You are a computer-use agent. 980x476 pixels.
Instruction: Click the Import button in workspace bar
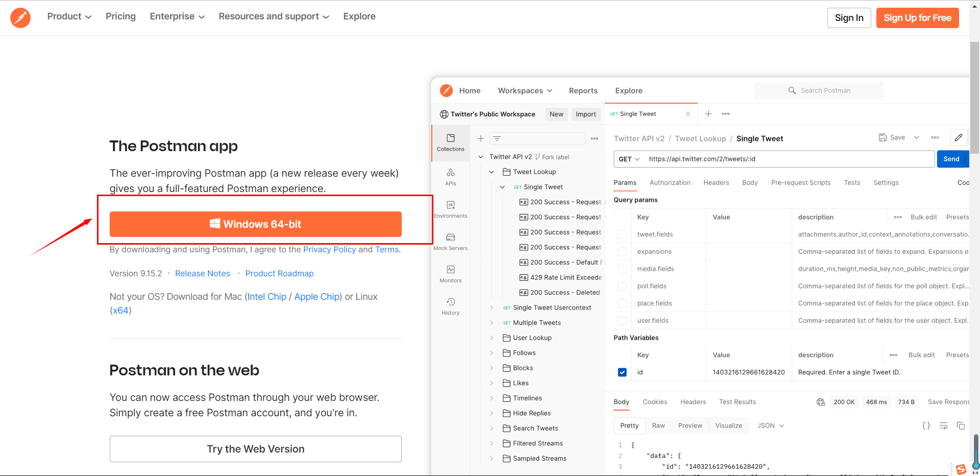pos(585,114)
